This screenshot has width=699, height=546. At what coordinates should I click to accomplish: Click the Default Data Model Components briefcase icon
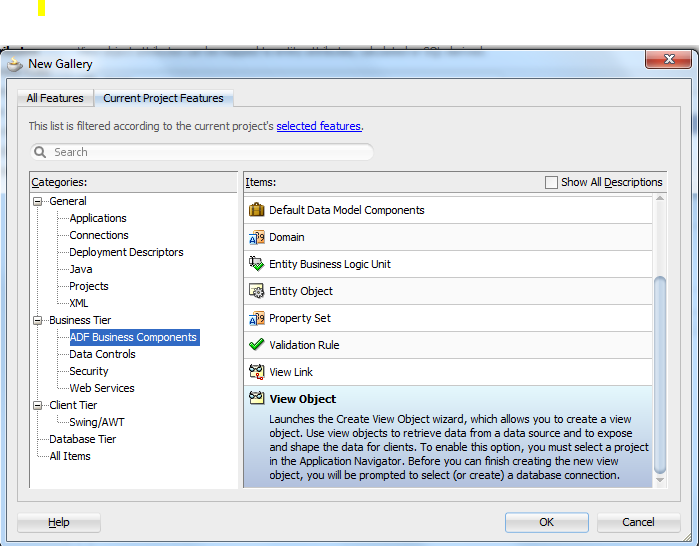point(256,209)
